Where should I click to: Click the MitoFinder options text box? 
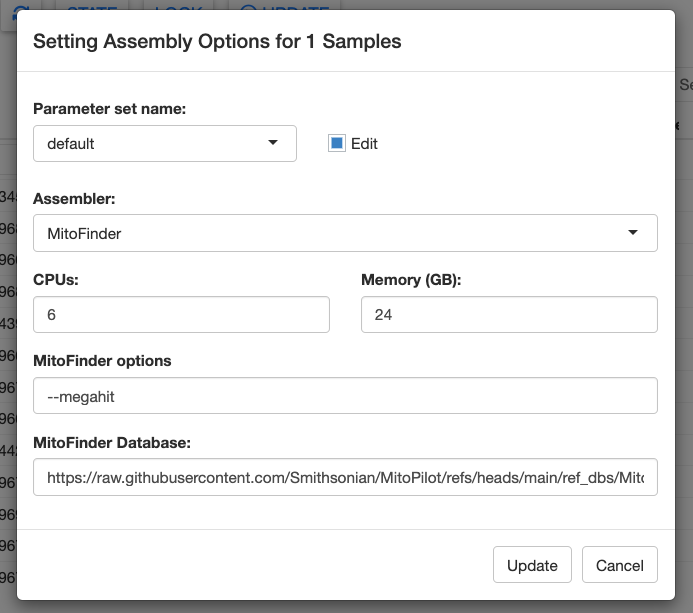click(x=345, y=396)
